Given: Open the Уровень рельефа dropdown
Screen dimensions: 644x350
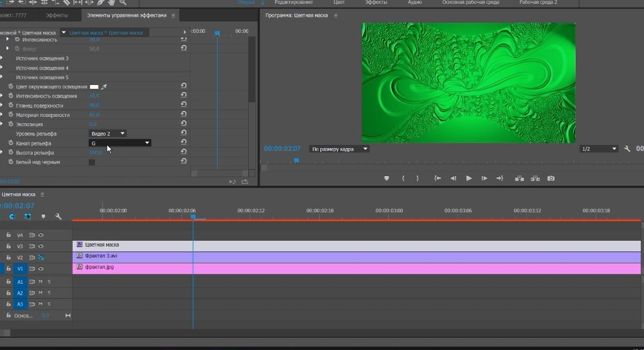Looking at the screenshot, I should 108,134.
